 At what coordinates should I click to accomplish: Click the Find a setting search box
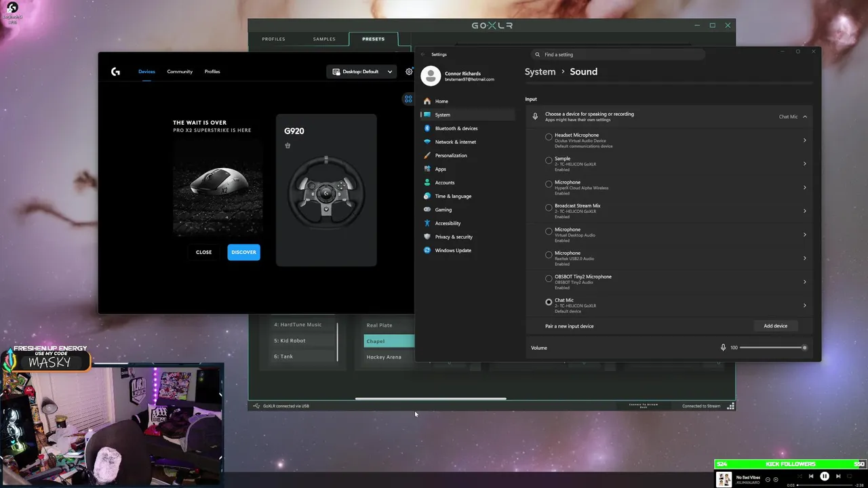(617, 54)
